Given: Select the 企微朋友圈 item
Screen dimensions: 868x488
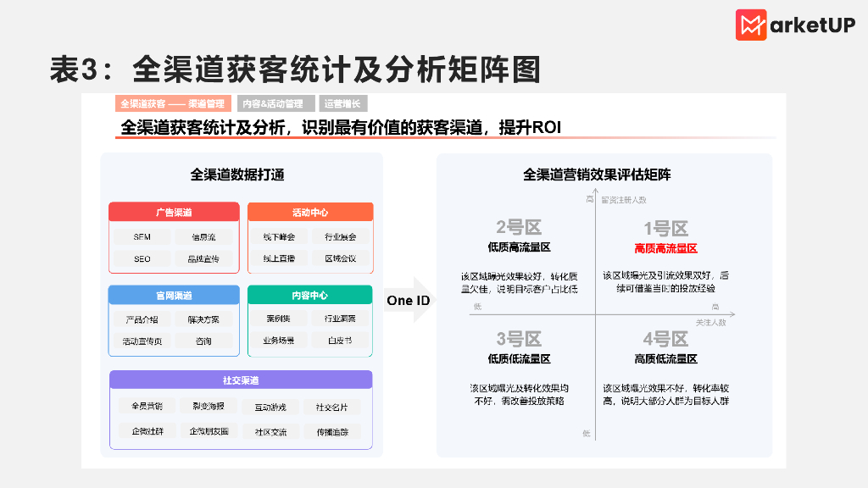Looking at the screenshot, I should pyautogui.click(x=209, y=431).
